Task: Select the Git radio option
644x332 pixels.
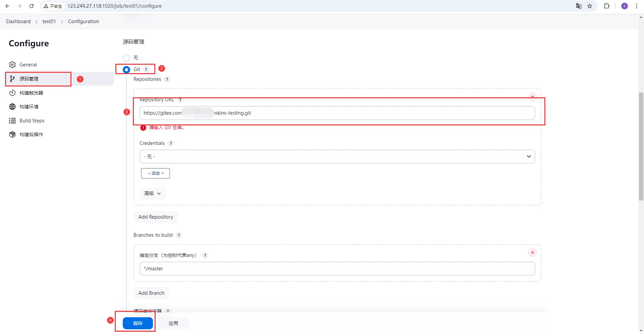Action: click(x=126, y=69)
